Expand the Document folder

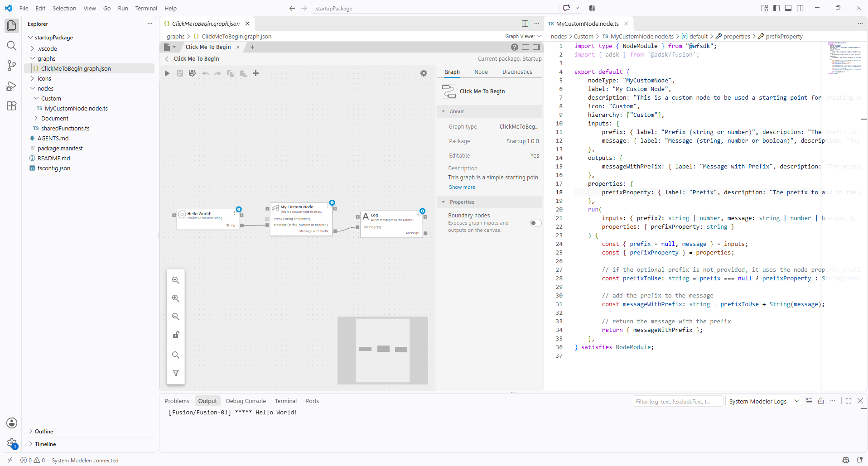55,118
